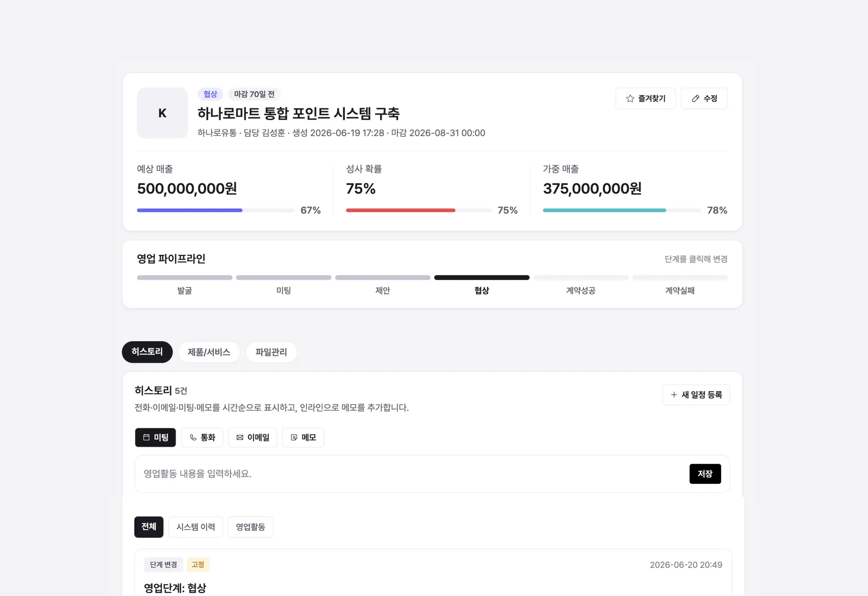This screenshot has width=868, height=596.
Task: Switch filter to 시스템 이력
Action: 196,527
